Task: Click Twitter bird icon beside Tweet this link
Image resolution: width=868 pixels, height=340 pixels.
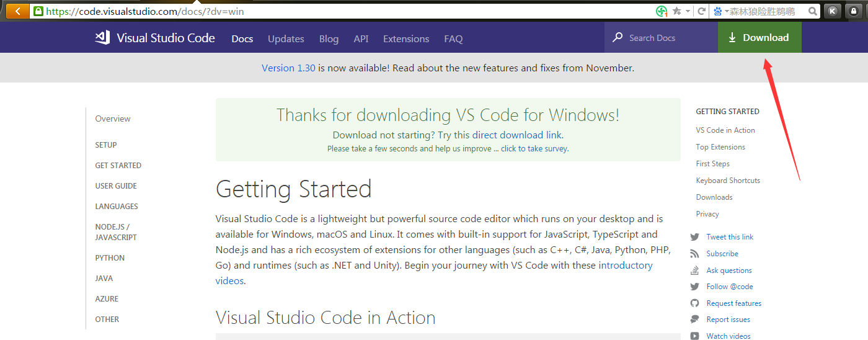Action: pos(694,237)
